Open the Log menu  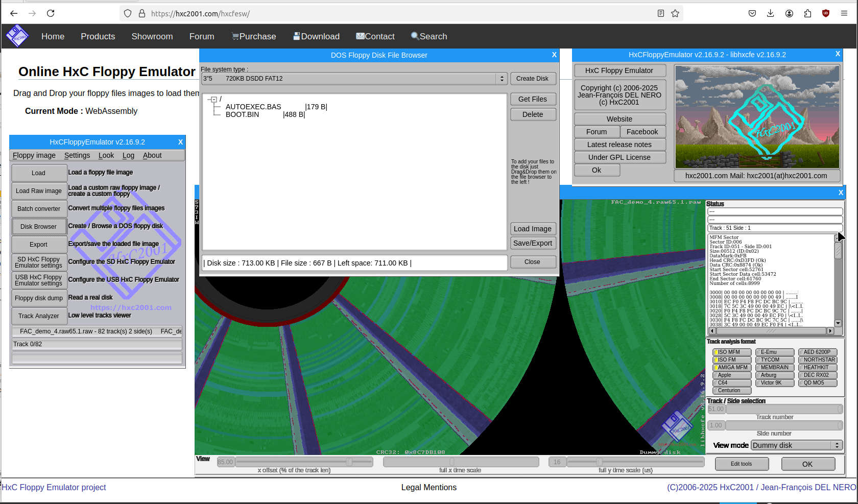[x=128, y=155]
